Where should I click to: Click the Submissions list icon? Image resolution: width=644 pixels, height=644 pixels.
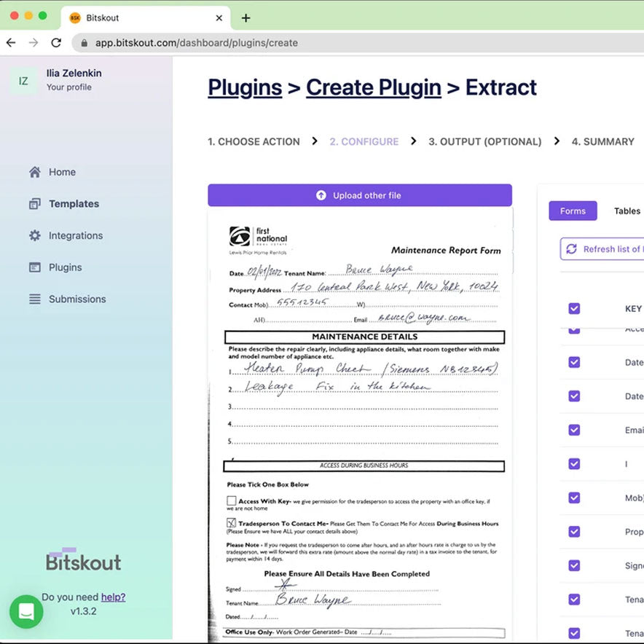tap(34, 299)
